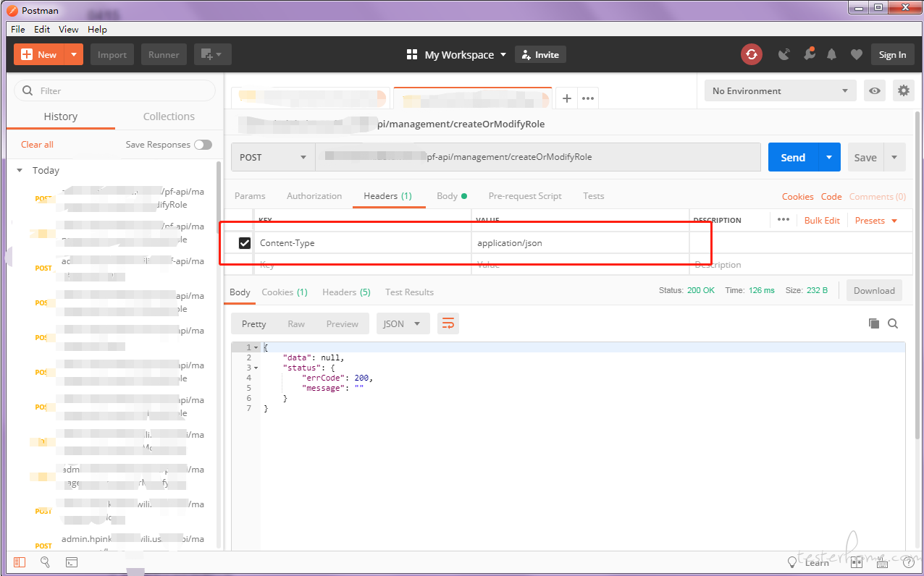Open the Edit menu
Image resolution: width=924 pixels, height=576 pixels.
[42, 30]
